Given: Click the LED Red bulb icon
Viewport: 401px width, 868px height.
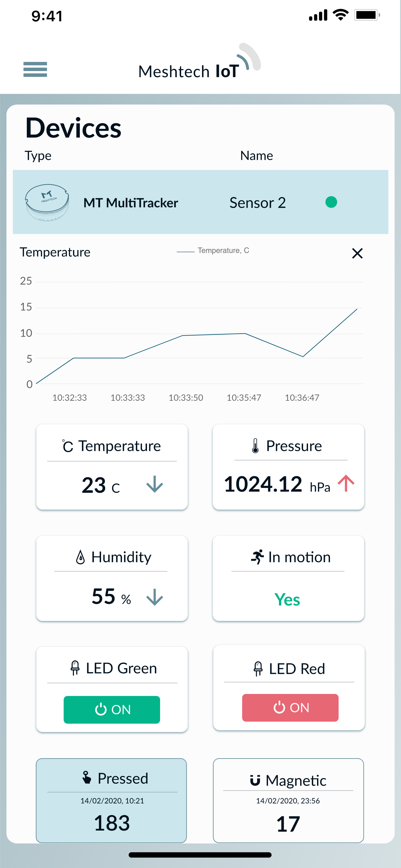Looking at the screenshot, I should pos(258,668).
